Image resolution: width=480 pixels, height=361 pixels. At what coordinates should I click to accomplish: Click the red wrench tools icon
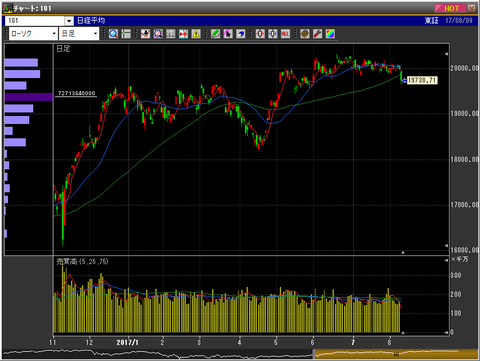pyautogui.click(x=317, y=34)
